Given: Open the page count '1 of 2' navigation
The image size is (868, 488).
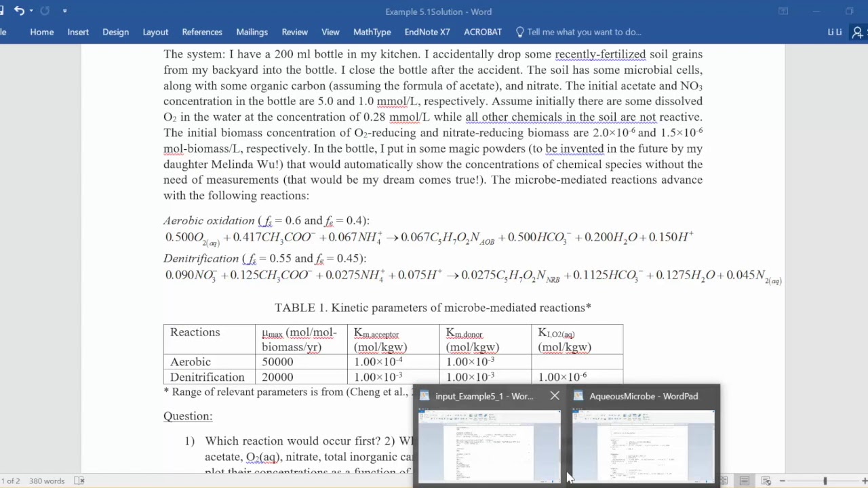Looking at the screenshot, I should pyautogui.click(x=10, y=481).
